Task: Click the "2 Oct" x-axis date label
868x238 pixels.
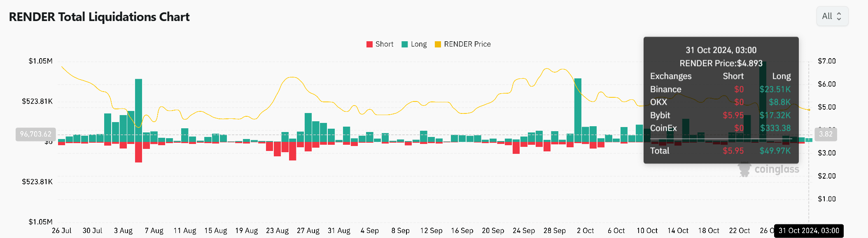Action: 585,231
